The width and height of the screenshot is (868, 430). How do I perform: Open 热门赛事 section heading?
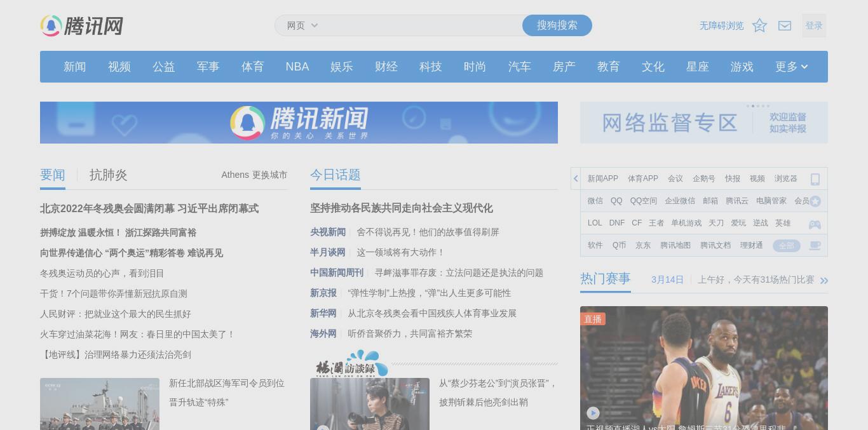pyautogui.click(x=606, y=278)
